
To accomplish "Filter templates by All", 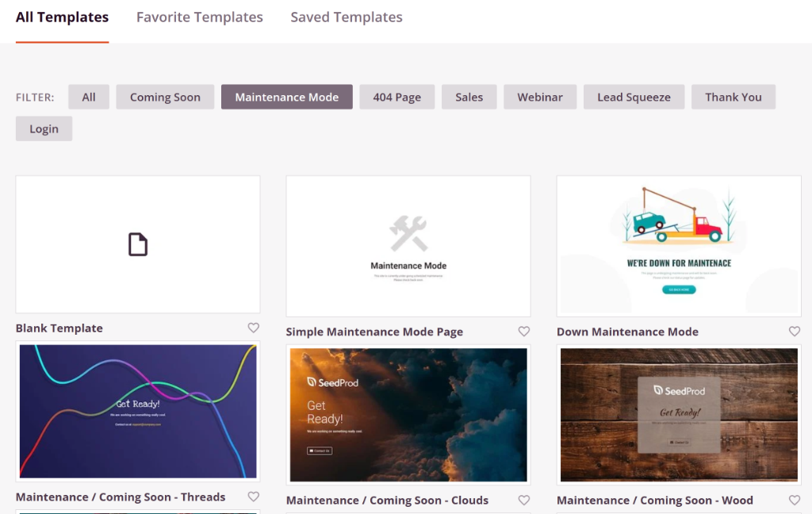I will click(89, 97).
